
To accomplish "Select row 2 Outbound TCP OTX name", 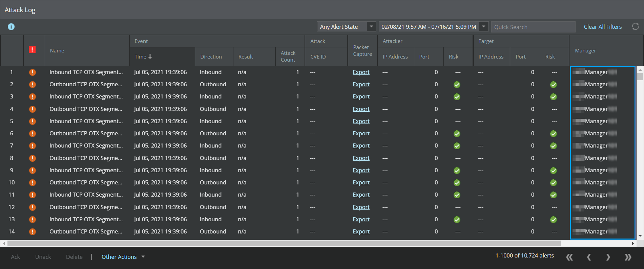I will 86,84.
